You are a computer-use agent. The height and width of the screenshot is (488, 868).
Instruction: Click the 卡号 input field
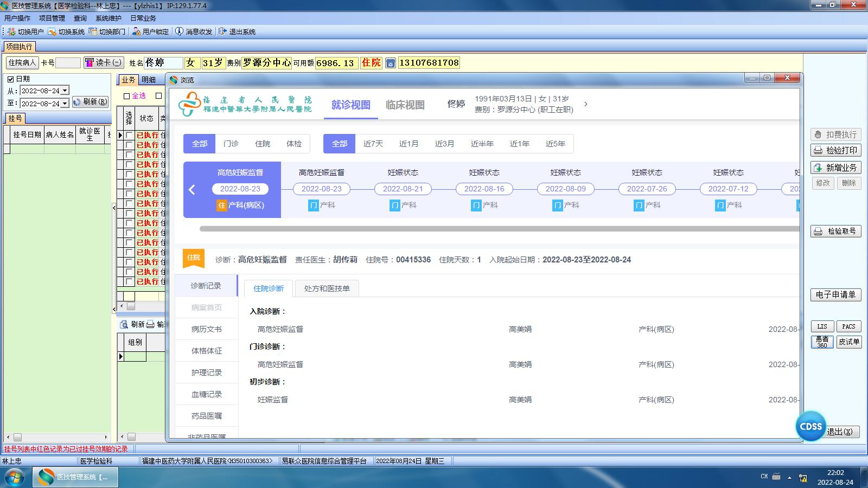pyautogui.click(x=68, y=63)
